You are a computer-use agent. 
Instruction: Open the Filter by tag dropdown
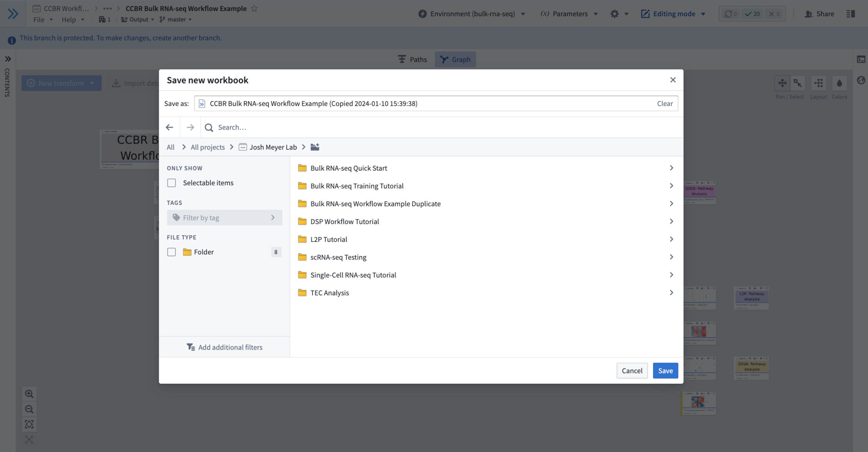(224, 218)
